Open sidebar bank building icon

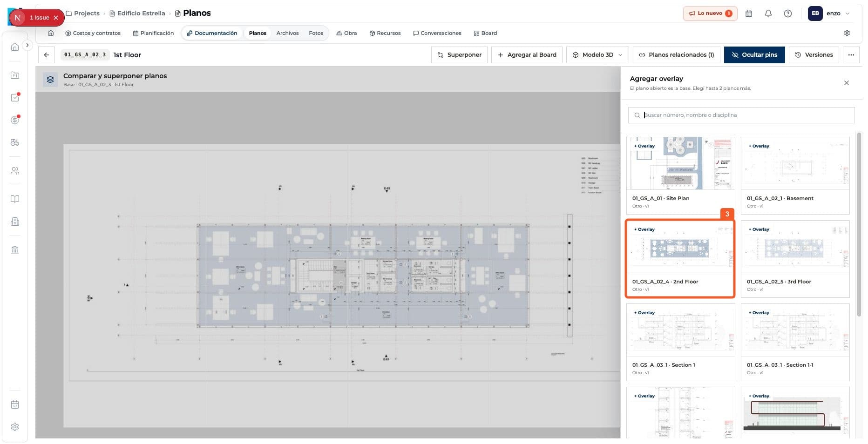pyautogui.click(x=15, y=250)
